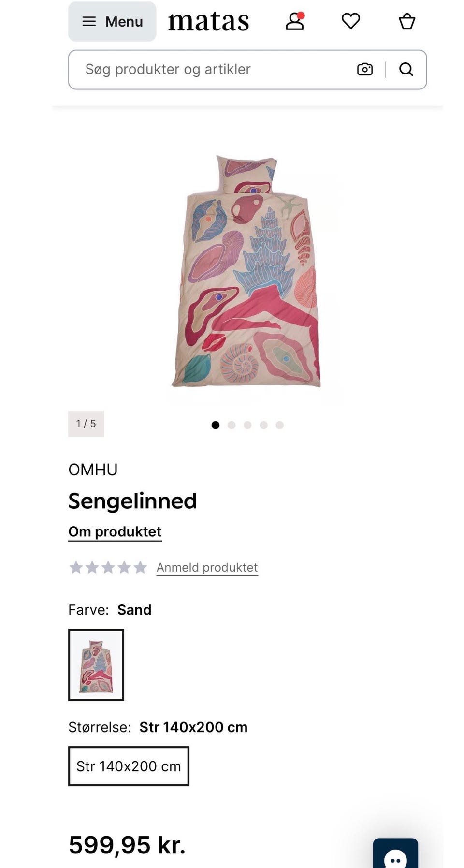Click the five-star rating row
This screenshot has width=464, height=868.
[108, 567]
